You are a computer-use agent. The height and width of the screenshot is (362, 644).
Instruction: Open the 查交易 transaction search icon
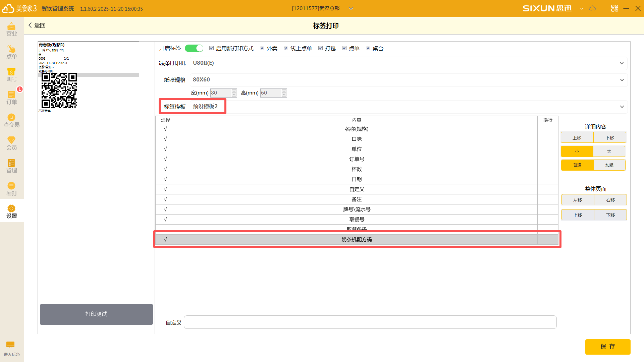(x=11, y=121)
